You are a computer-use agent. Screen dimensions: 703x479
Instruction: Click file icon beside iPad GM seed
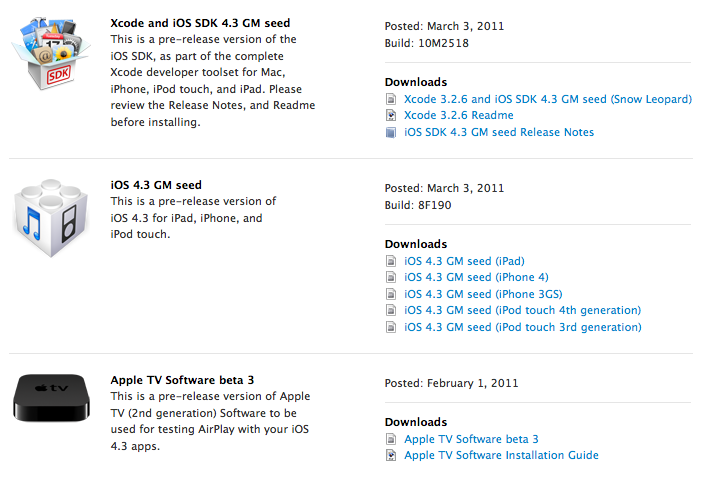(391, 262)
